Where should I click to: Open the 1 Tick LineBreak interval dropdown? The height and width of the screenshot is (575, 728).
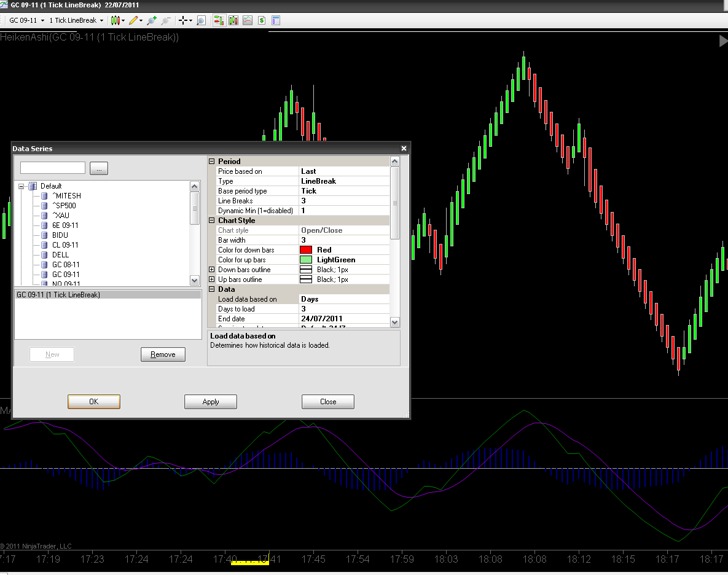[x=102, y=20]
